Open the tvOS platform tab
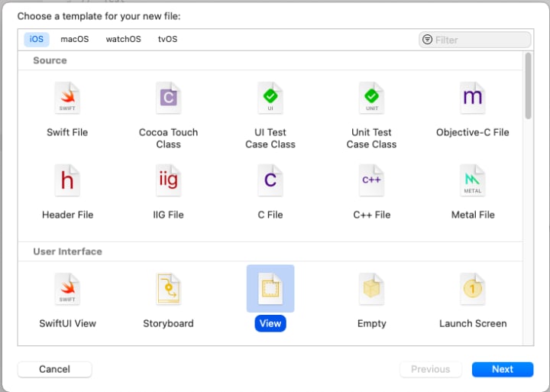 167,39
